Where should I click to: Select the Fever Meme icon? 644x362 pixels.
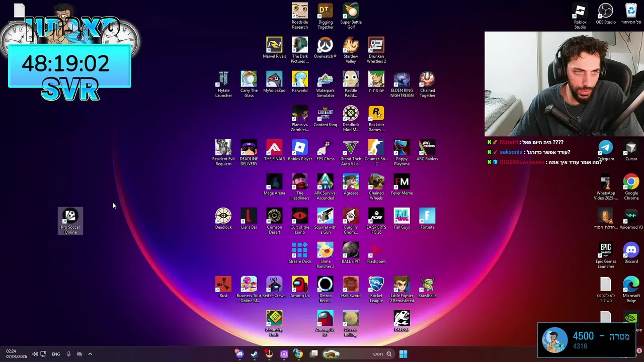(x=401, y=185)
